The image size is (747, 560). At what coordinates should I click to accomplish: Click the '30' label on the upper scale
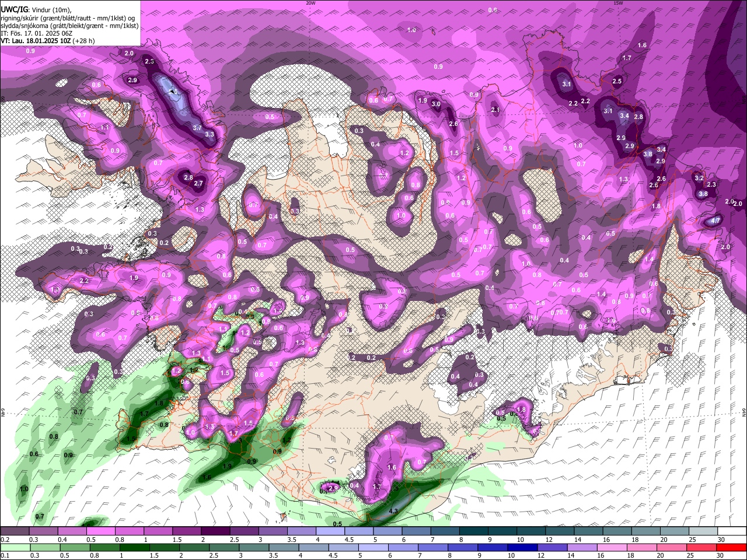721,540
